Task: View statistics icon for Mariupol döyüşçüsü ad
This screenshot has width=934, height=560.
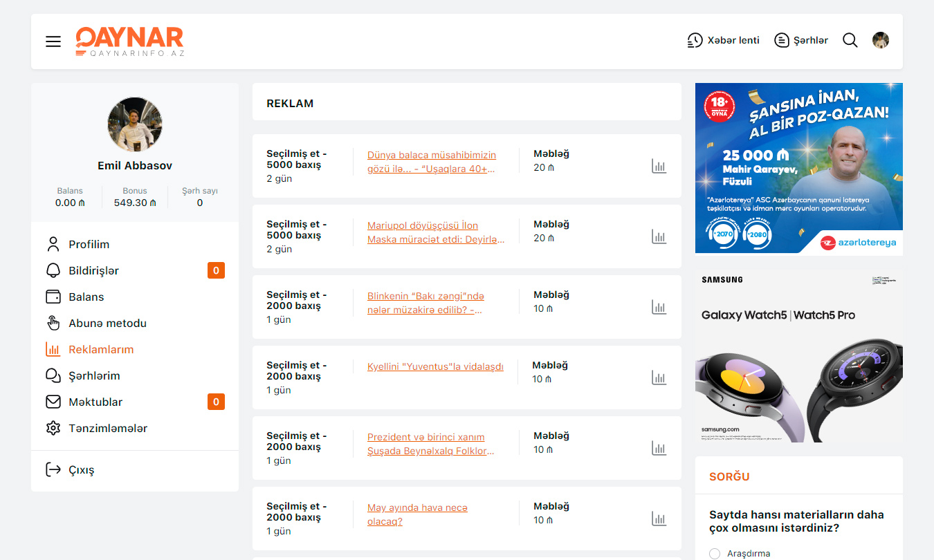Action: [x=659, y=236]
